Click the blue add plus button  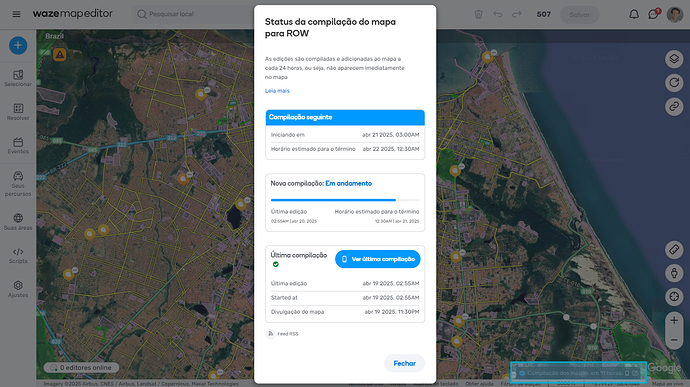click(x=18, y=45)
